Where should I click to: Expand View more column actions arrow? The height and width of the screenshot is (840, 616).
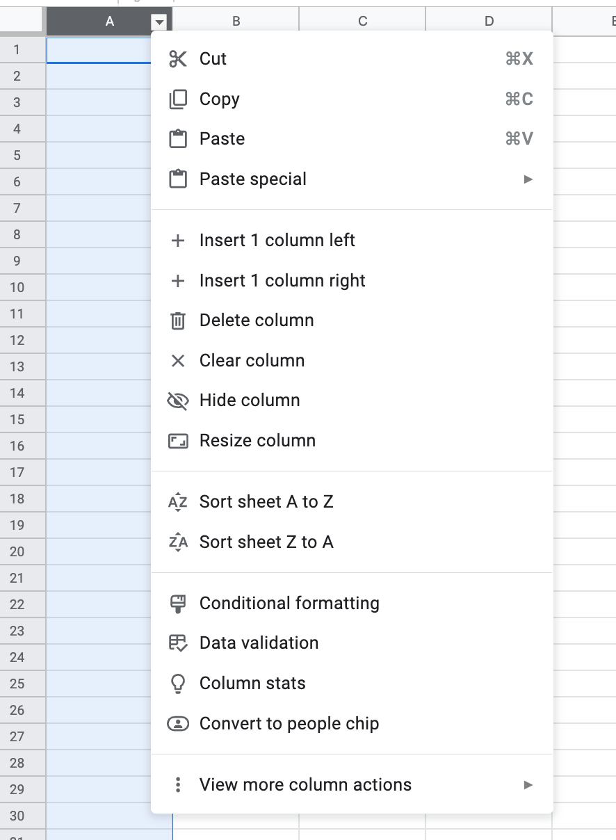pos(528,785)
